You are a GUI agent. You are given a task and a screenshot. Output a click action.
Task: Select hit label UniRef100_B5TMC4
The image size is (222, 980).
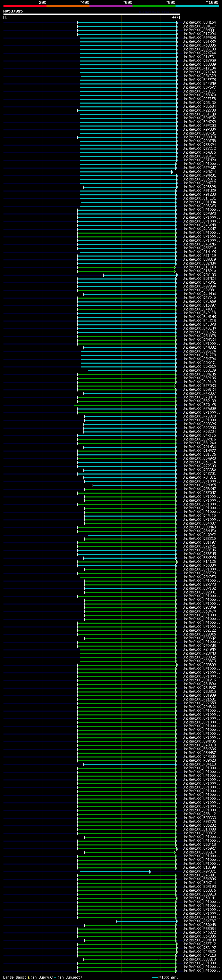pos(199,279)
